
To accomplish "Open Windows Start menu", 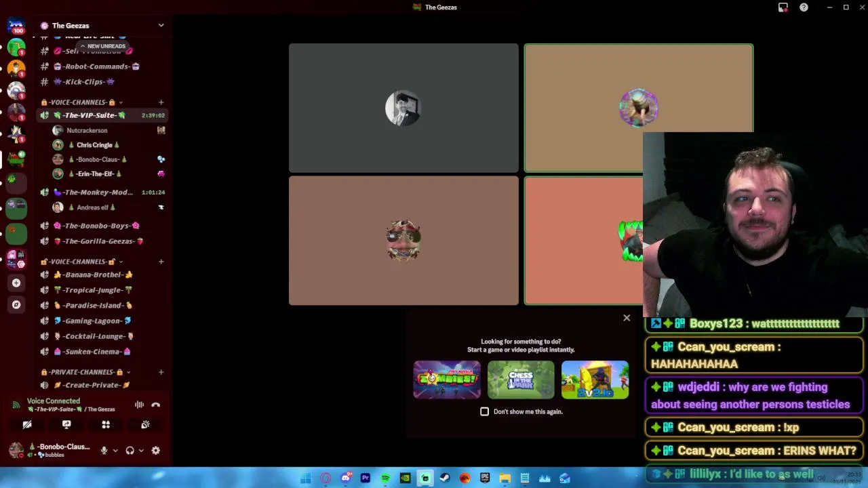I will point(306,479).
